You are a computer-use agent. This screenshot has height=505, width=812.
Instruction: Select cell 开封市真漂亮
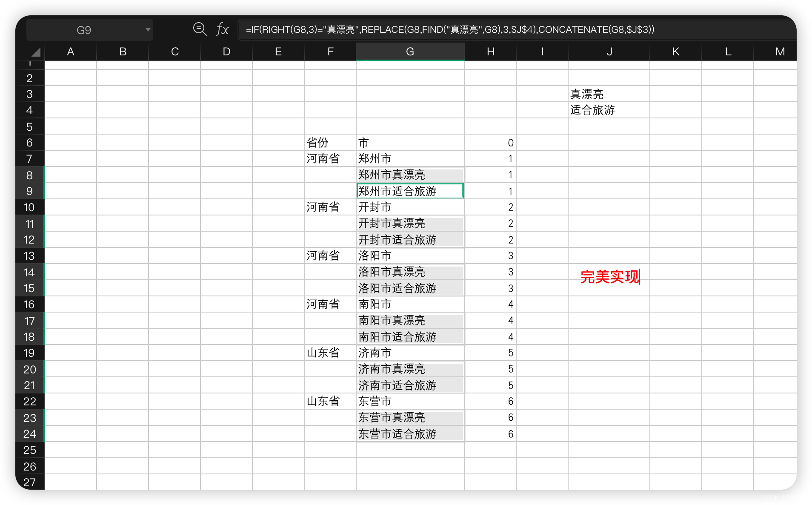click(410, 224)
